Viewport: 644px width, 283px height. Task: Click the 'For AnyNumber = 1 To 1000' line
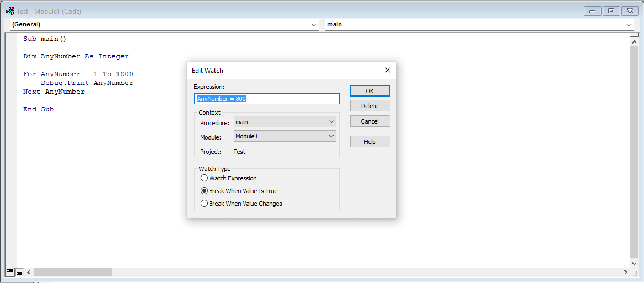click(78, 74)
